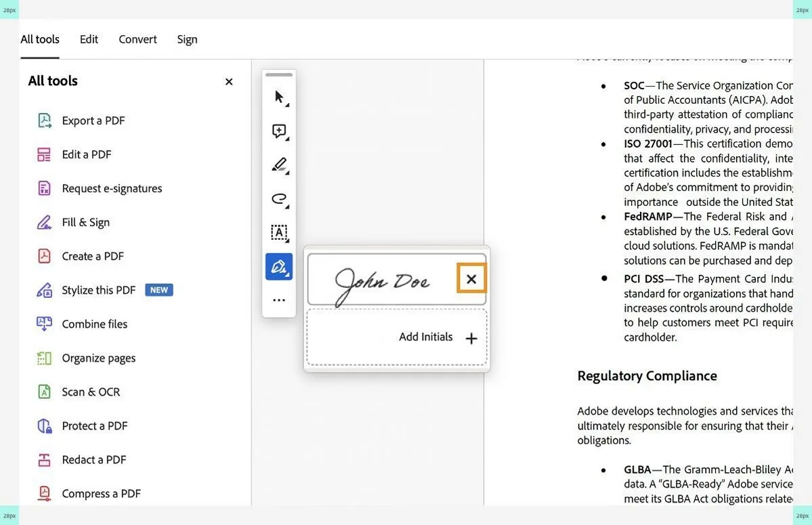Open the Convert menu

click(137, 39)
